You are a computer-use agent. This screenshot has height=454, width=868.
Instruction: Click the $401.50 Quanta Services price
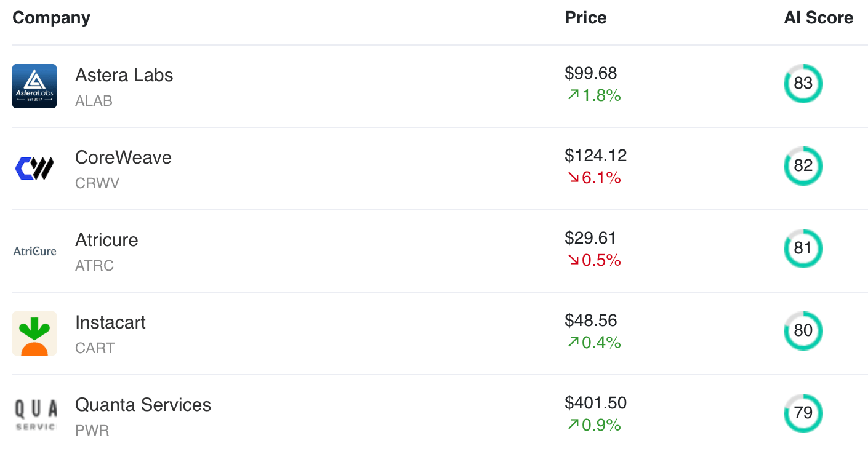click(595, 403)
